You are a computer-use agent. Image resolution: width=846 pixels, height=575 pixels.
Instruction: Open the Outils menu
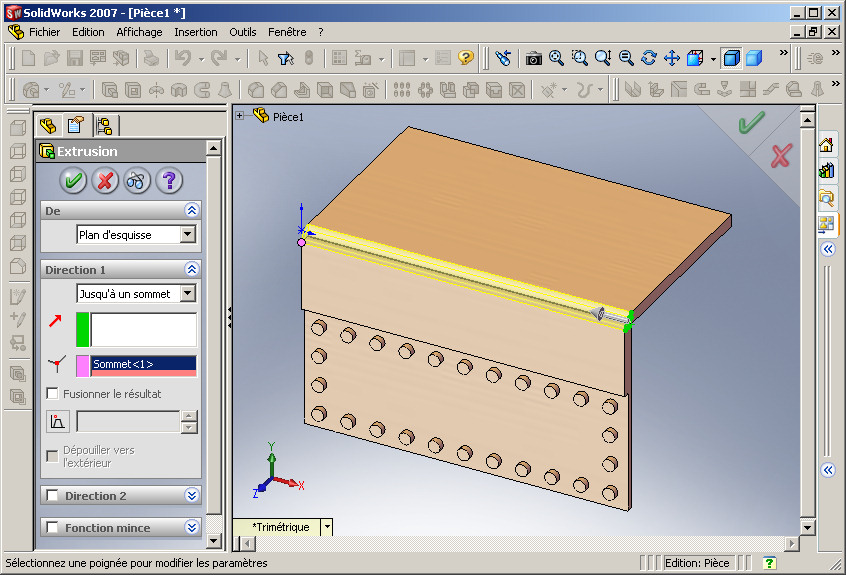pyautogui.click(x=243, y=32)
